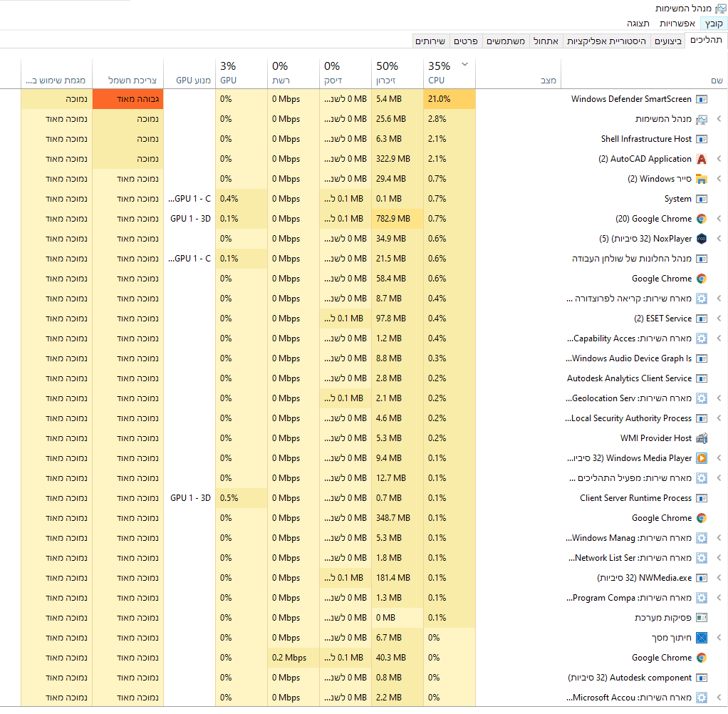Expand the NWMedia.exe process row
Viewport: 728px width, 714px height.
[719, 578]
